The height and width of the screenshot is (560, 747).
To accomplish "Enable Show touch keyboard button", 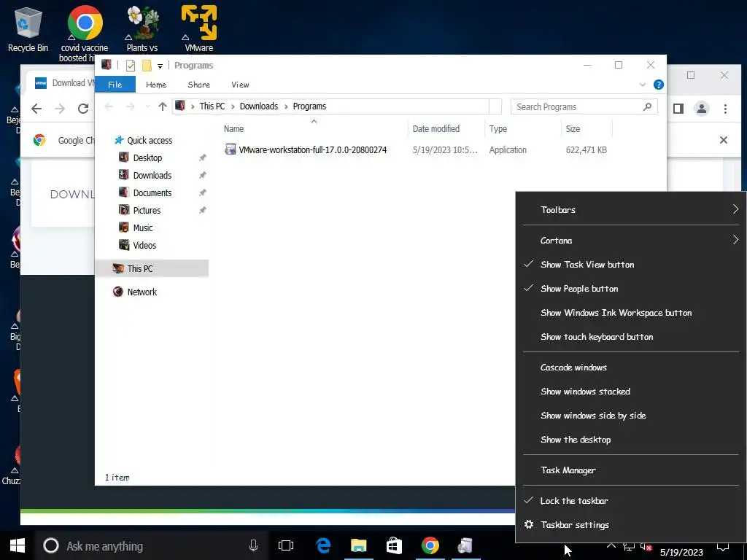I will 631,337.
